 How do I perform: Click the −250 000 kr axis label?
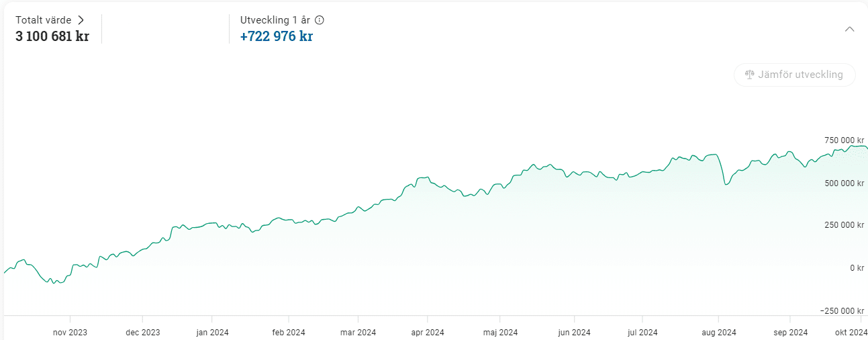tap(842, 310)
